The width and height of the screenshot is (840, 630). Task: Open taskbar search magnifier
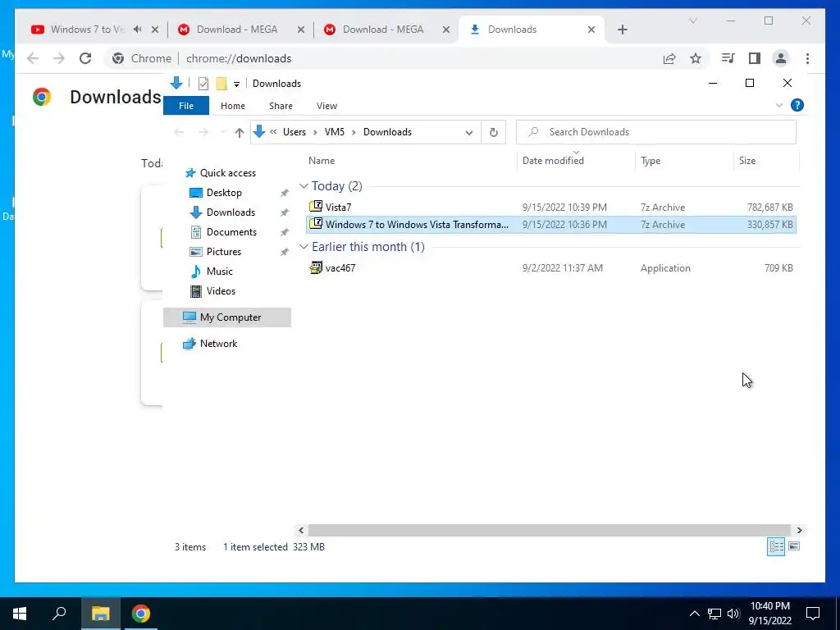(59, 613)
